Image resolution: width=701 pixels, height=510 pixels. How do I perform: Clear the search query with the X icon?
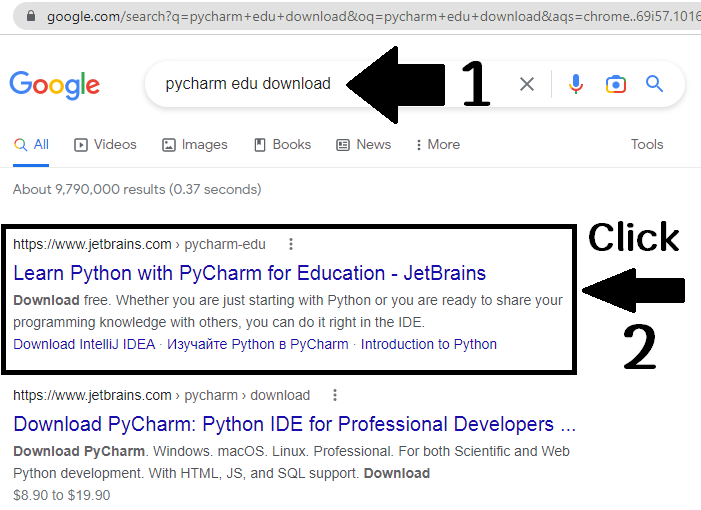click(x=527, y=84)
